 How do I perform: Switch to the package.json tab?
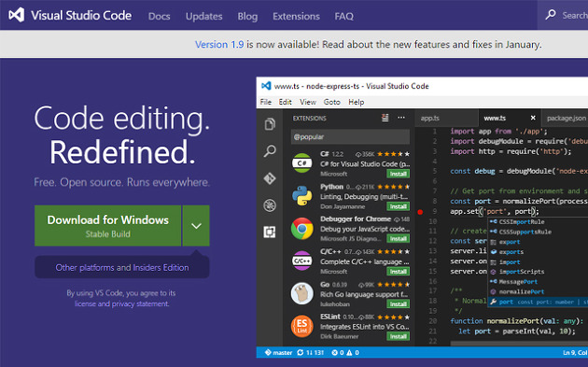(x=565, y=119)
